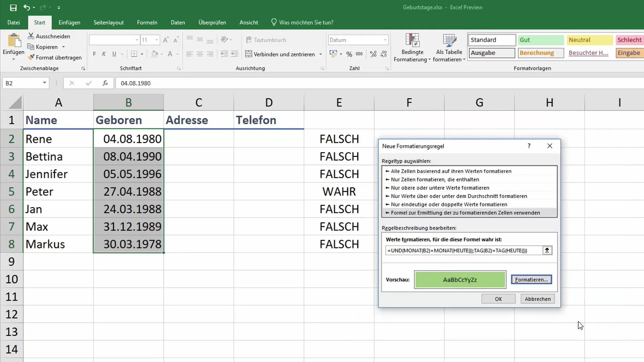Image resolution: width=644 pixels, height=362 pixels.
Task: Open Bedingte Formatierung menu
Action: (412, 48)
